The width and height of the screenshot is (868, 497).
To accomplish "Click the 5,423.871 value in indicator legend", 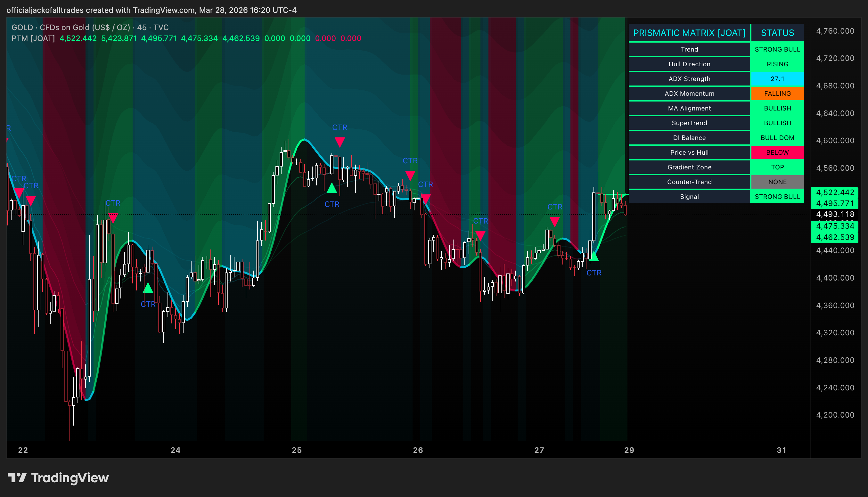I will coord(119,38).
